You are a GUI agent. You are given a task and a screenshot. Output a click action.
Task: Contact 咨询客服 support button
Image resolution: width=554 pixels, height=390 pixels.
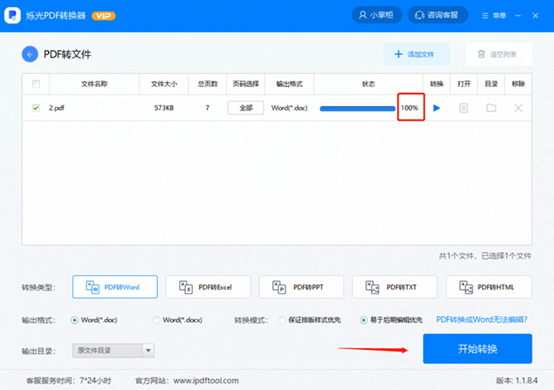(x=437, y=15)
